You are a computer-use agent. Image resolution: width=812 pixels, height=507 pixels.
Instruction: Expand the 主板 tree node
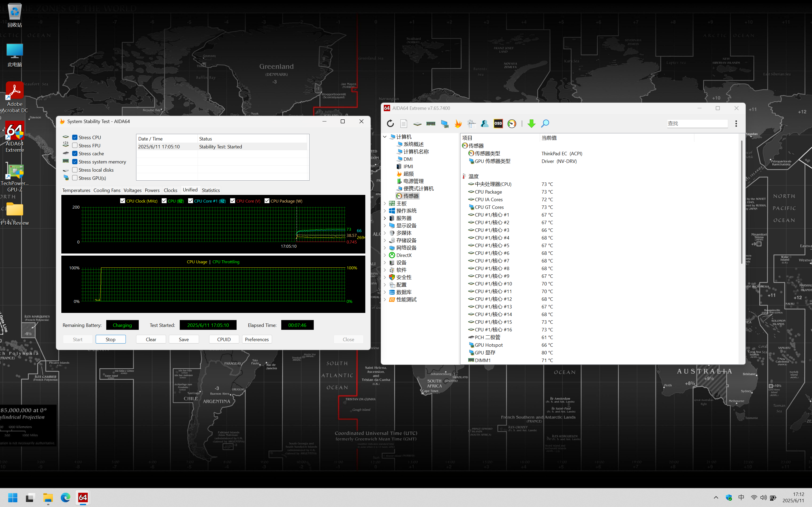point(385,204)
